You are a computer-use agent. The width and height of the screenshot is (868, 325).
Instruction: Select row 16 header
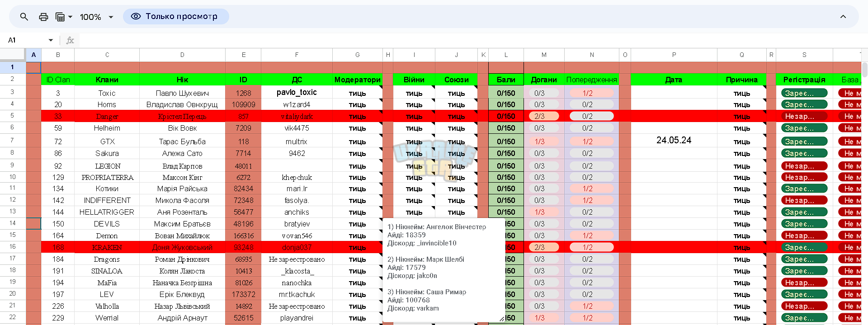[x=13, y=247]
